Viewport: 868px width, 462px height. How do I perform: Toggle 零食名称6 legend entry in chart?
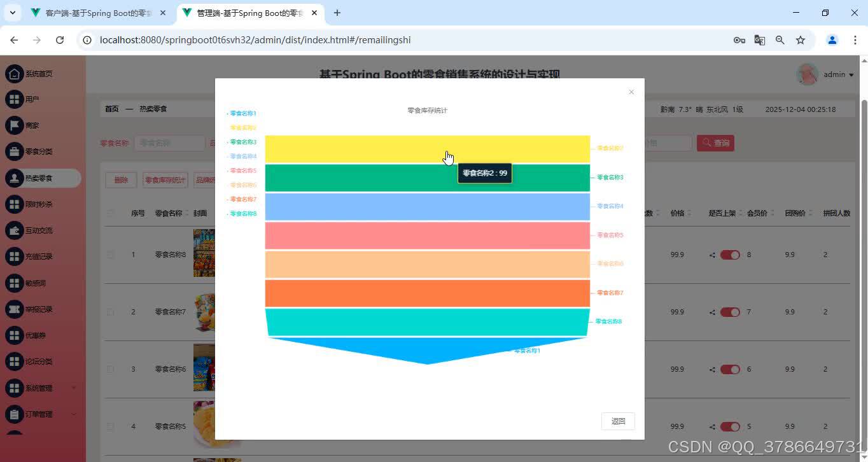coord(242,185)
